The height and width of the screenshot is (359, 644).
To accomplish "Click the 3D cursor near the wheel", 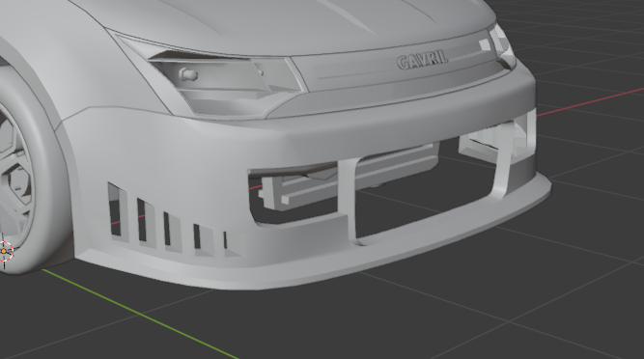I will [5, 251].
